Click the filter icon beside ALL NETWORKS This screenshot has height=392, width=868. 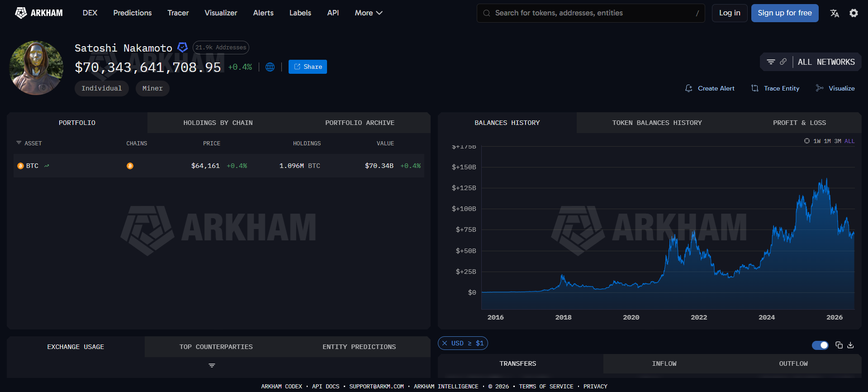pos(771,62)
